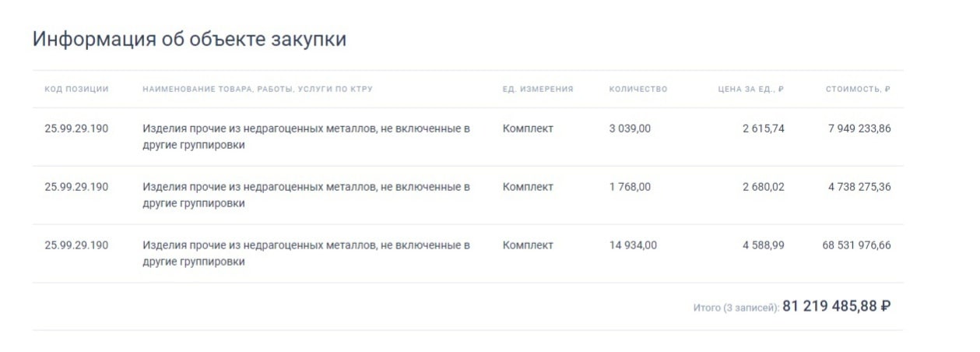Click the quantity 3 039,00 cell
Viewport: 980px width, 352px height.
630,128
